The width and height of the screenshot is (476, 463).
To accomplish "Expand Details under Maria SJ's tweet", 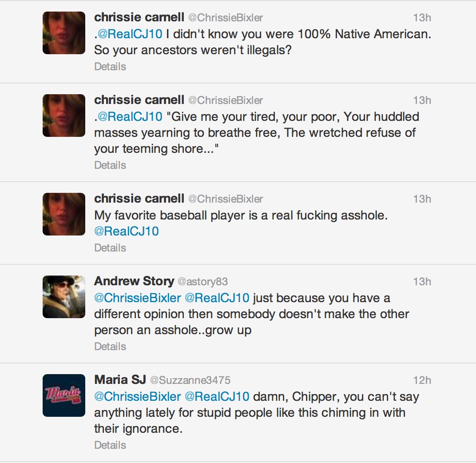I will click(110, 445).
